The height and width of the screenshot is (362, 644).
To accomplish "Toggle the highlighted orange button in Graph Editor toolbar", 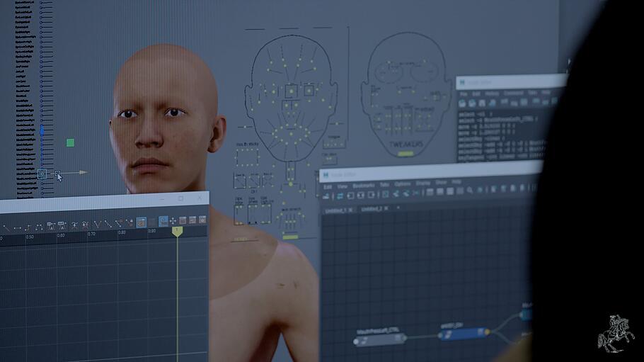I will 141,222.
